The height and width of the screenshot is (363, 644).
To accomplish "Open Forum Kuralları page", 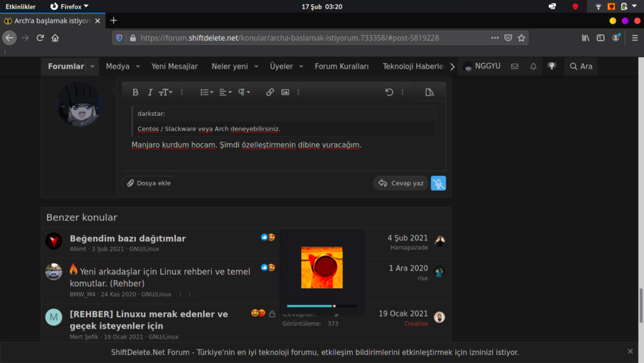I will tap(342, 66).
